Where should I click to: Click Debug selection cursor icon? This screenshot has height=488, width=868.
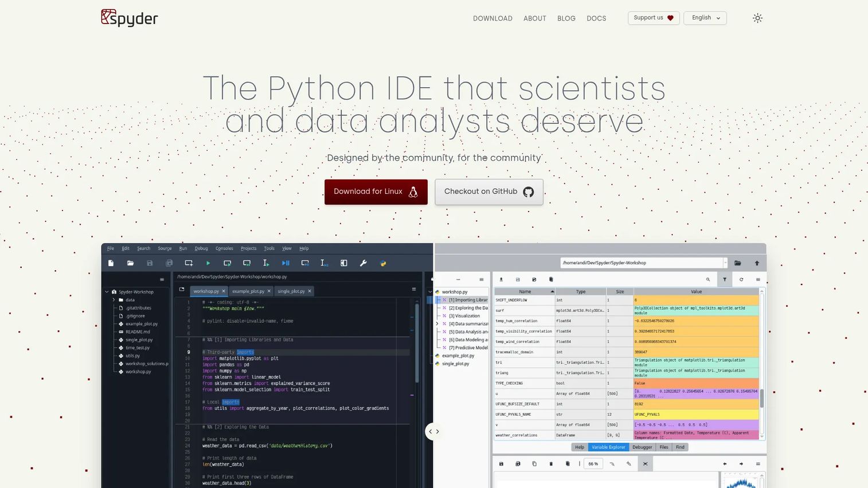(x=324, y=263)
